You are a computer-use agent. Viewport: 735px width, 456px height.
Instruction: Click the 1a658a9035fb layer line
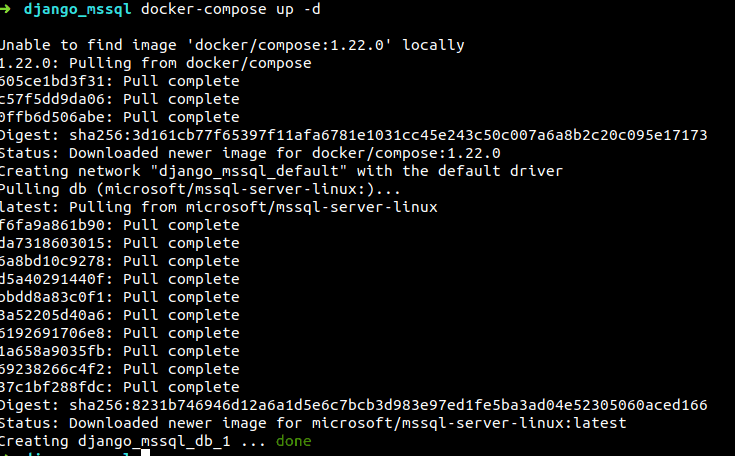pyautogui.click(x=120, y=351)
